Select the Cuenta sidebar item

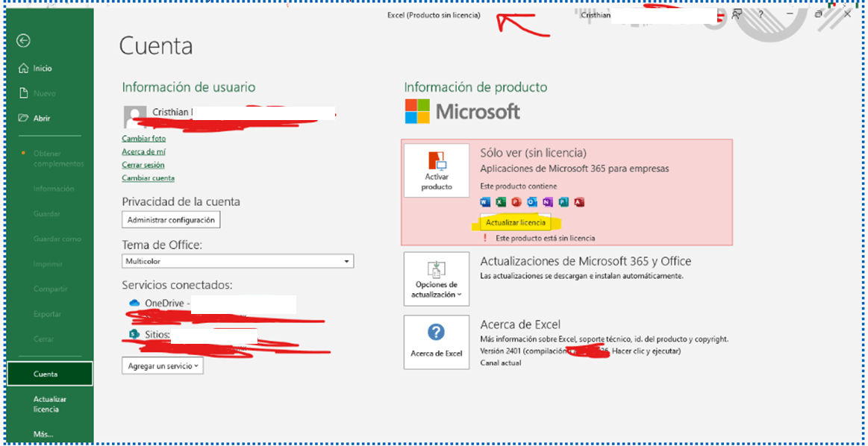coord(50,374)
